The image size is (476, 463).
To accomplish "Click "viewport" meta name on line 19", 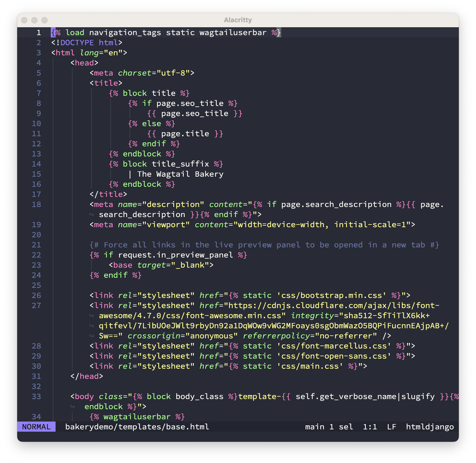I will tap(166, 225).
